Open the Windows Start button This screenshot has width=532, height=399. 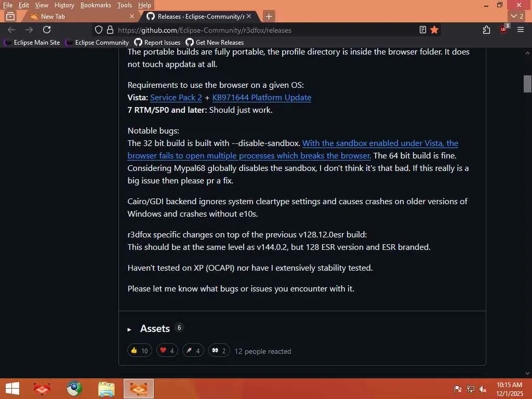(12, 389)
